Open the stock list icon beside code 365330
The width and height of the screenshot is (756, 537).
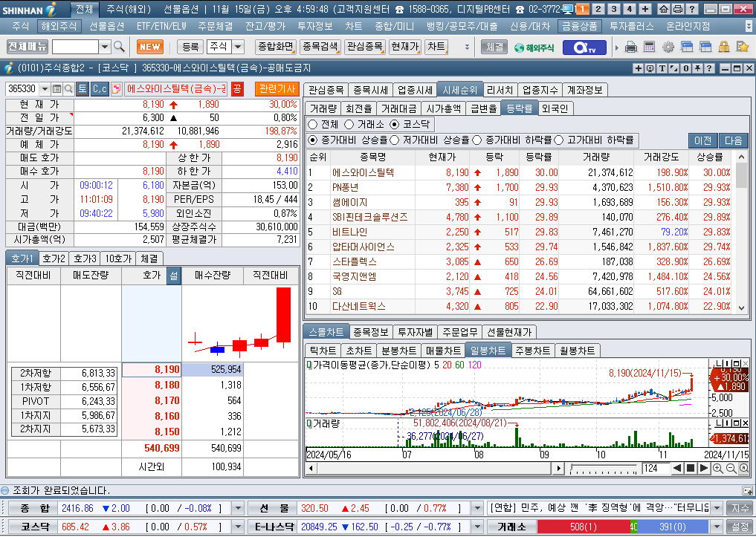point(56,88)
